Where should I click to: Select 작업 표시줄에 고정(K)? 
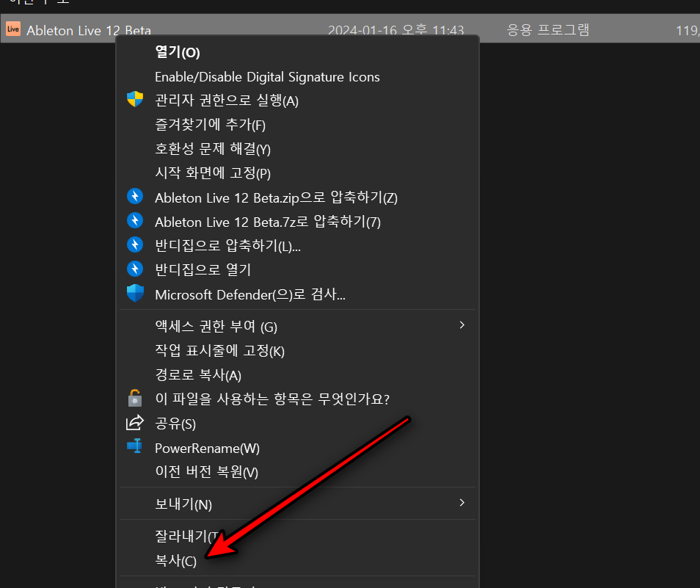point(219,350)
